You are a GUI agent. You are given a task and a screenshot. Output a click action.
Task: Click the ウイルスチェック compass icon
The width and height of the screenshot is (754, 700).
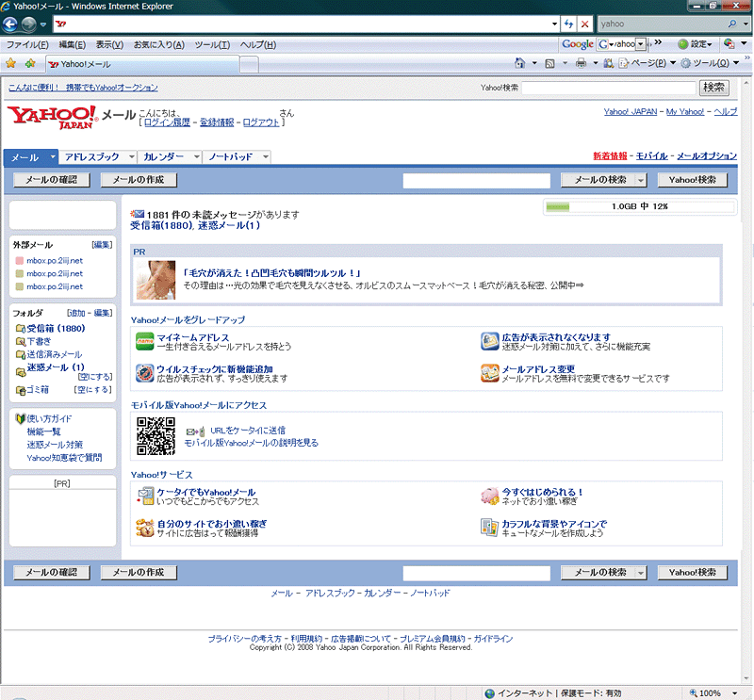tap(145, 373)
